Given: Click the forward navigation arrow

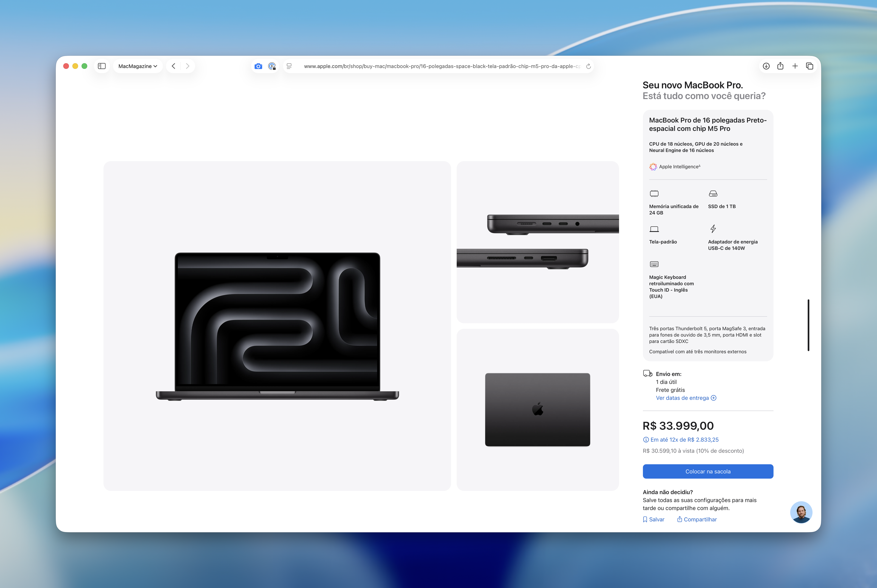Looking at the screenshot, I should coord(188,66).
